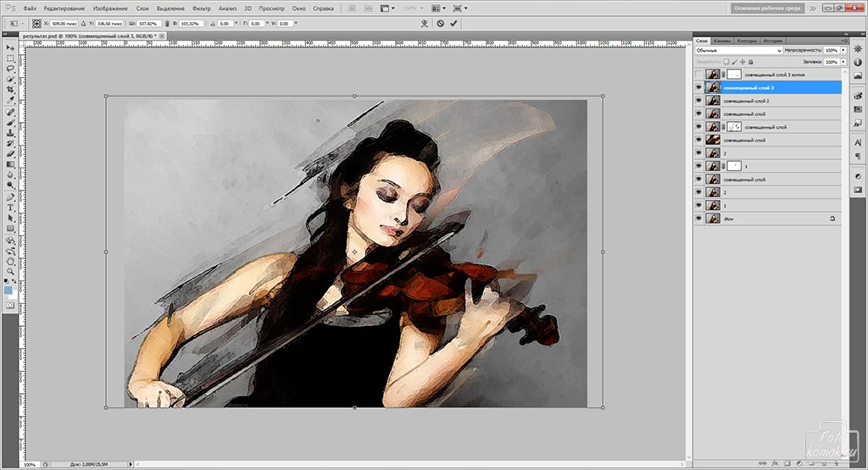Select the Blur tool
Image resolution: width=868 pixels, height=470 pixels.
click(x=10, y=175)
